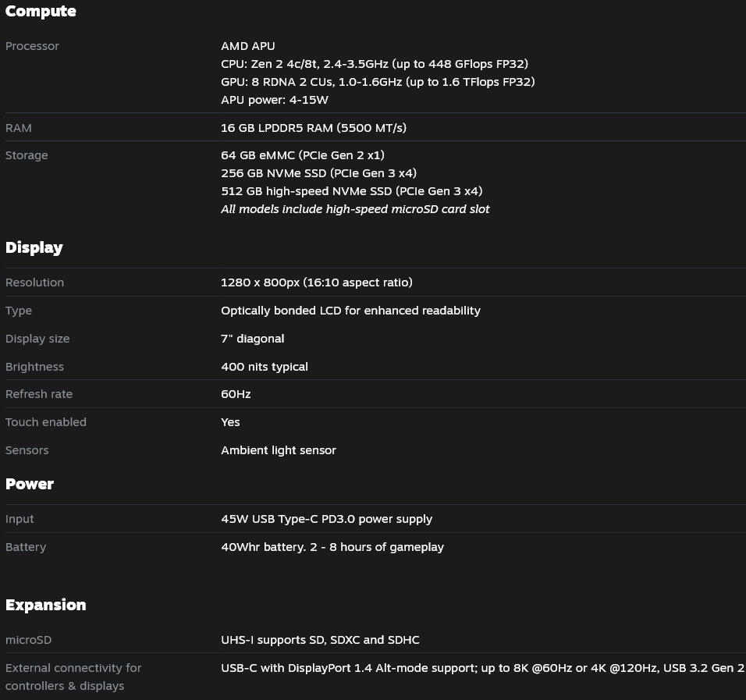
Task: Click the 60Hz refresh rate value
Action: click(x=236, y=394)
